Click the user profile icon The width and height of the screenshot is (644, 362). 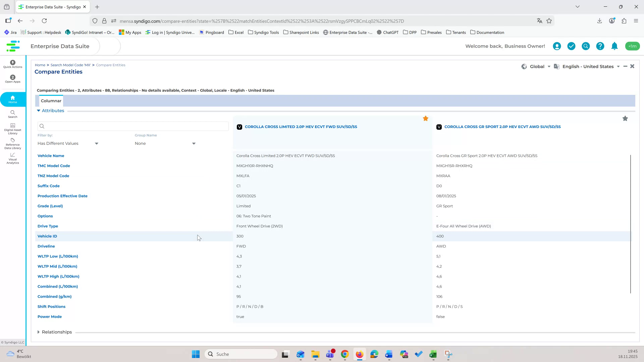pos(557,46)
